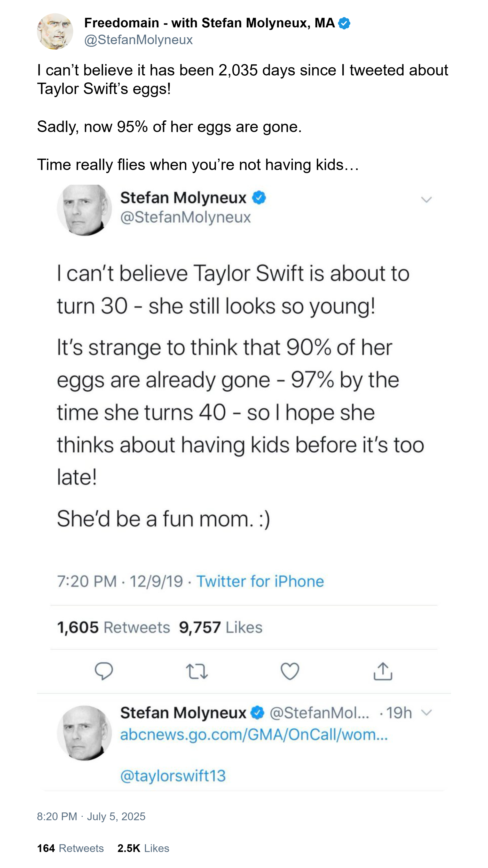Click verified badge in quoted tweet header
The width and height of the screenshot is (488, 868).
259,197
